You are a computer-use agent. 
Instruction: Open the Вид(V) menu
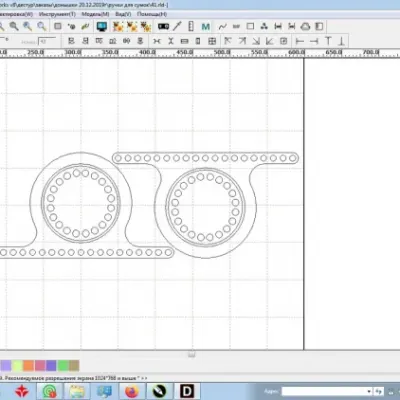(x=123, y=14)
